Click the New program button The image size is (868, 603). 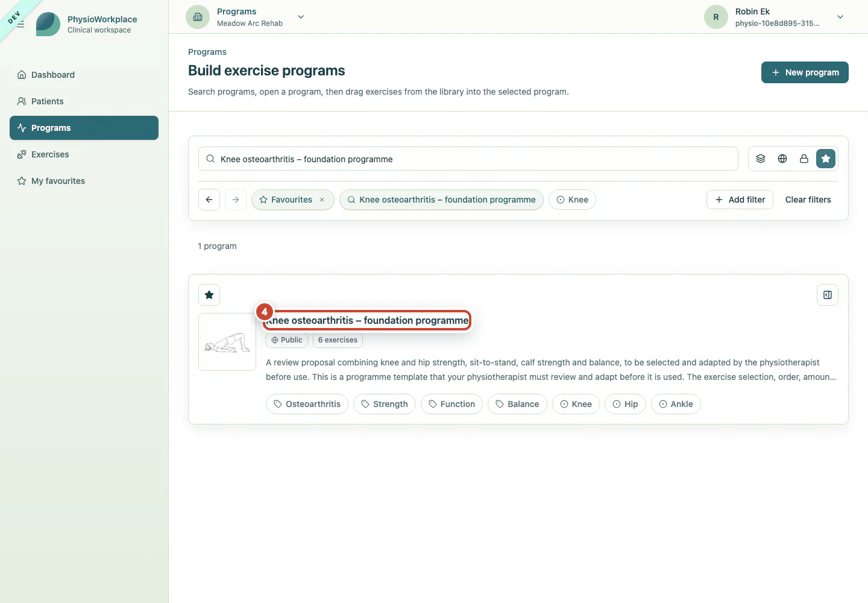coord(805,72)
